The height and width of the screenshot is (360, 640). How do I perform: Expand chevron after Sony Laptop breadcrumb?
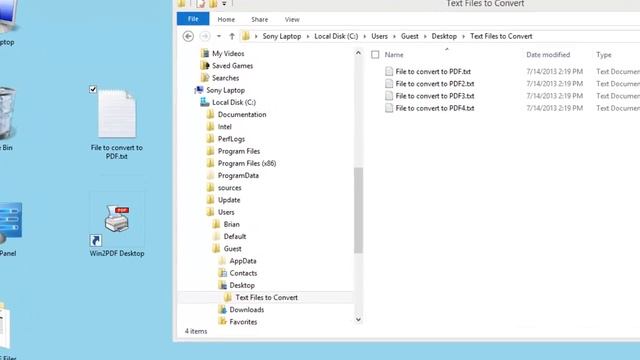[308, 36]
